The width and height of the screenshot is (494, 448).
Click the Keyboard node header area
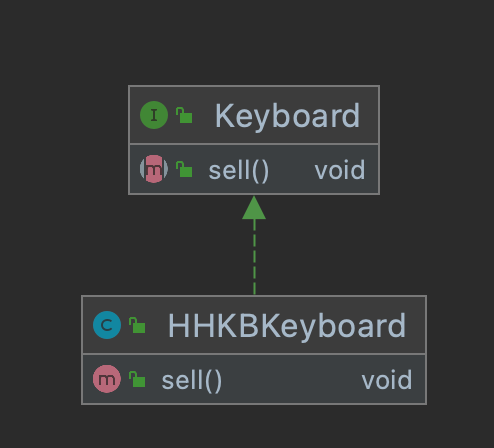pyautogui.click(x=254, y=115)
